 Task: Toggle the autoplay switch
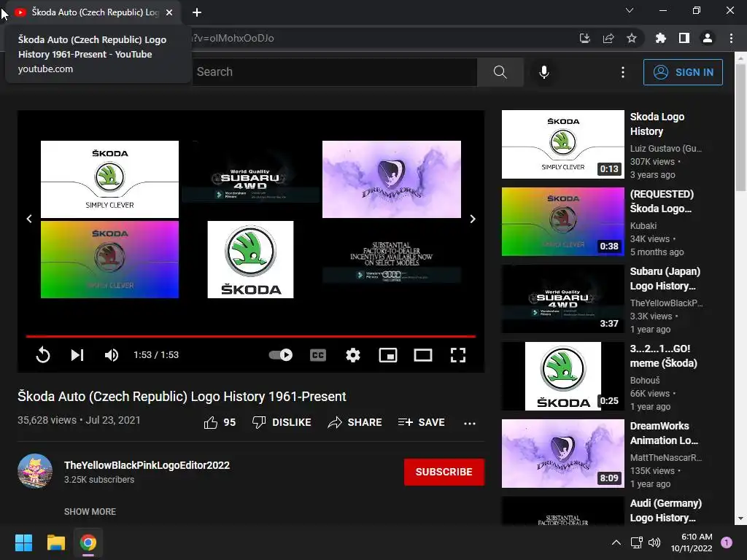[281, 355]
